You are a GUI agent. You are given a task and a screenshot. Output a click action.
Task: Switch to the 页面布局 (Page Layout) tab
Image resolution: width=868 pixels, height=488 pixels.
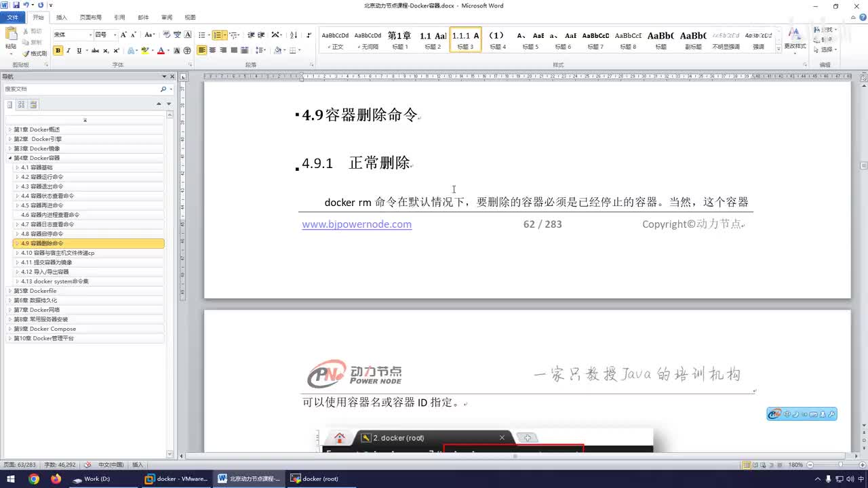90,18
